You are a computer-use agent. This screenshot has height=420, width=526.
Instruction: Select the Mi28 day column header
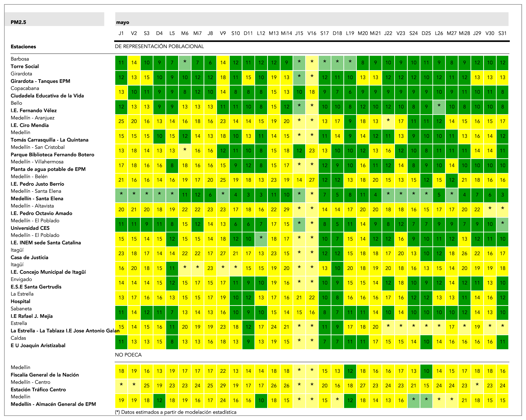pyautogui.click(x=464, y=34)
